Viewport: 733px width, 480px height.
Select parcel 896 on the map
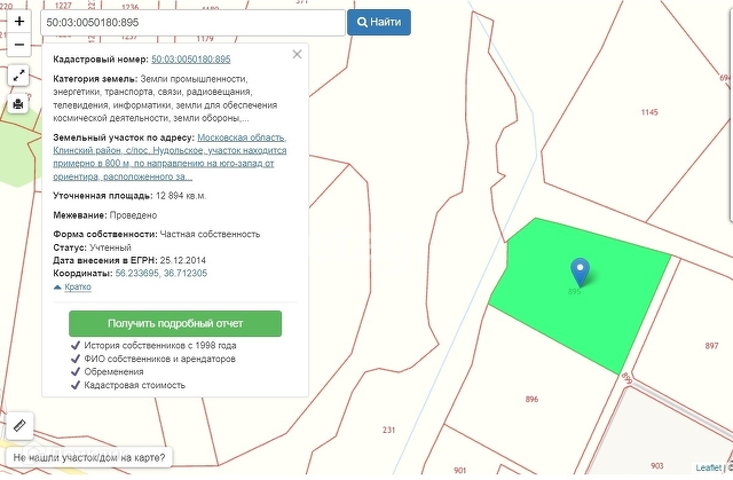point(531,398)
